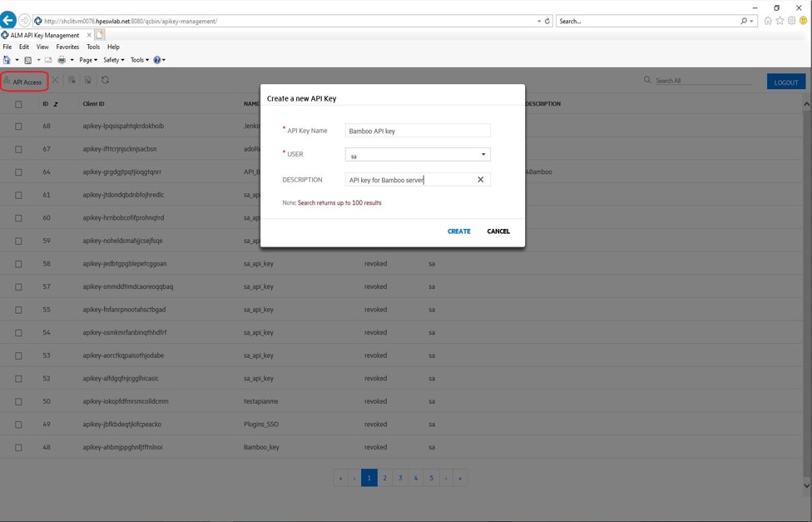Click the second document icon in toolbar

coord(87,80)
